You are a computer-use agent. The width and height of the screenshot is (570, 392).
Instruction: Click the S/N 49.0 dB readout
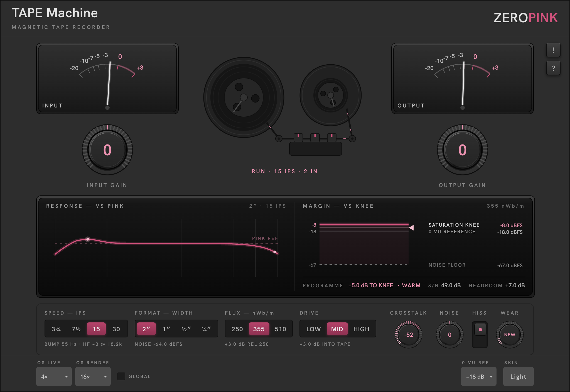point(444,285)
